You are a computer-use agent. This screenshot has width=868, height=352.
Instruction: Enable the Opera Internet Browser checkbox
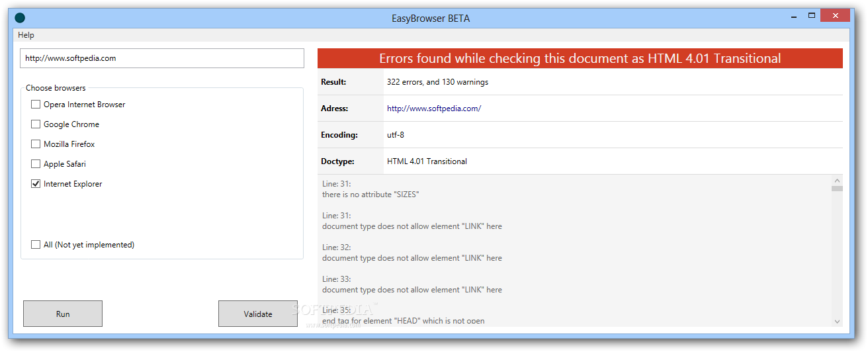36,105
